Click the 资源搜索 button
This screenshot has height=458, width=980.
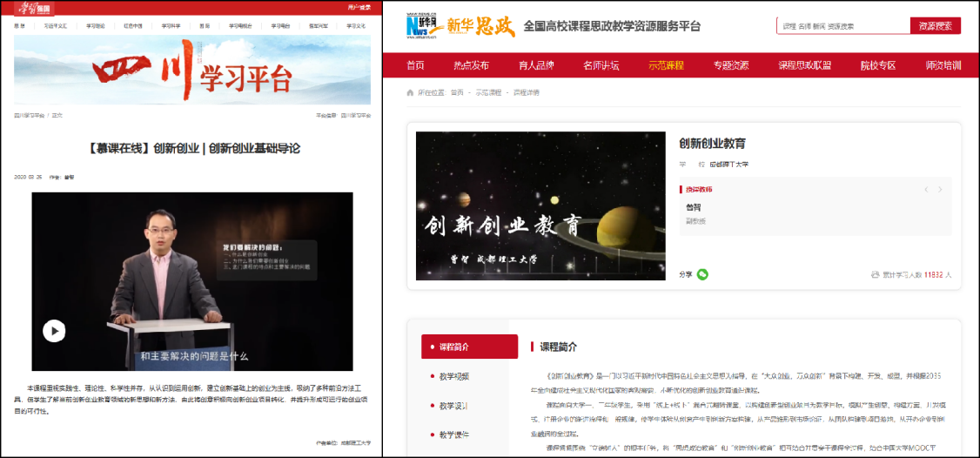click(935, 25)
